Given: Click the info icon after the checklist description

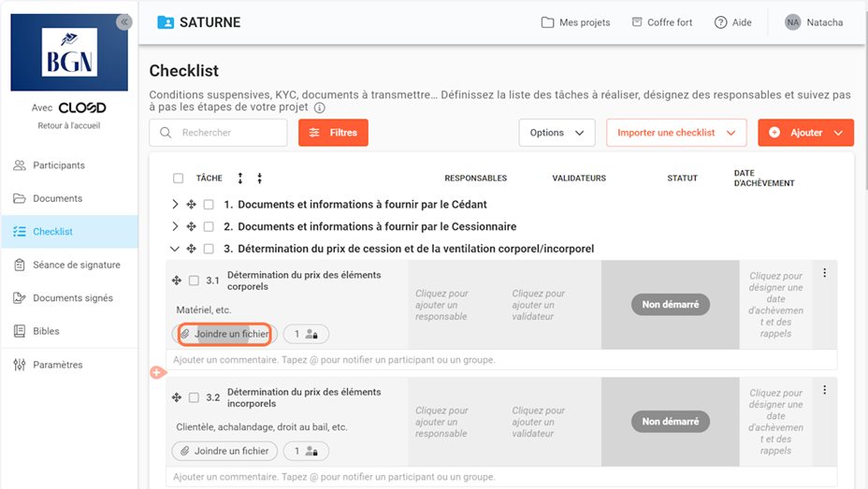Looking at the screenshot, I should point(320,108).
